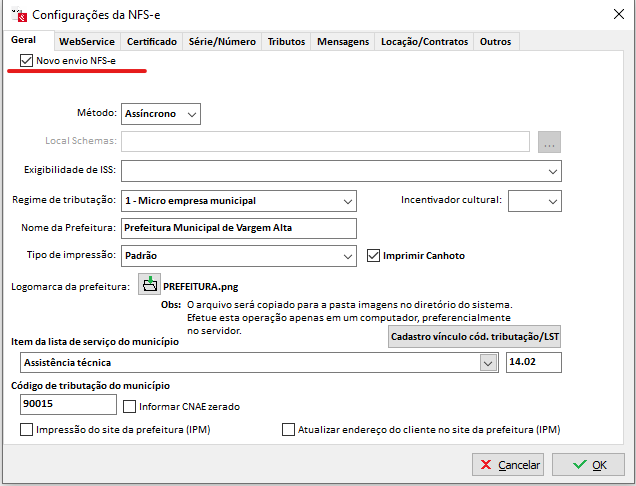
Task: Click the Local Schemas browse ellipsis button
Action: (x=550, y=142)
